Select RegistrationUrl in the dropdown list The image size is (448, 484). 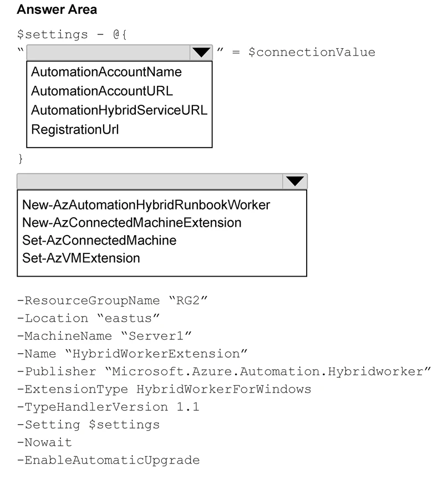point(75,129)
